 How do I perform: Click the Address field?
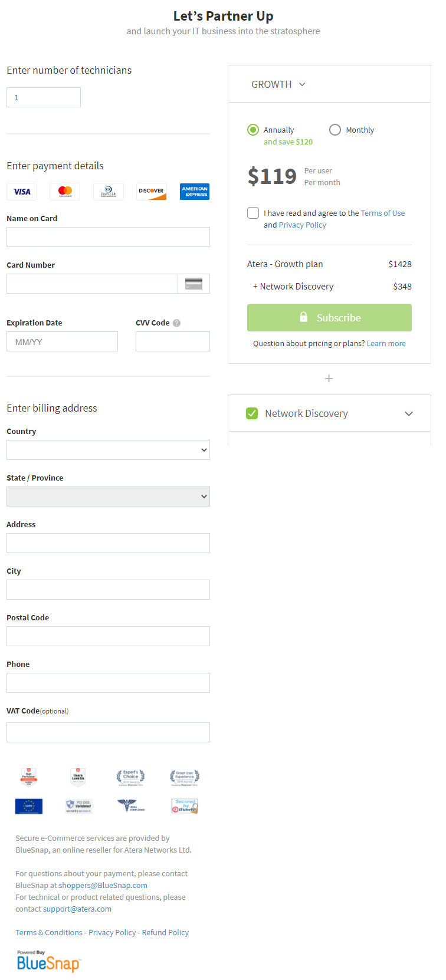pyautogui.click(x=108, y=543)
